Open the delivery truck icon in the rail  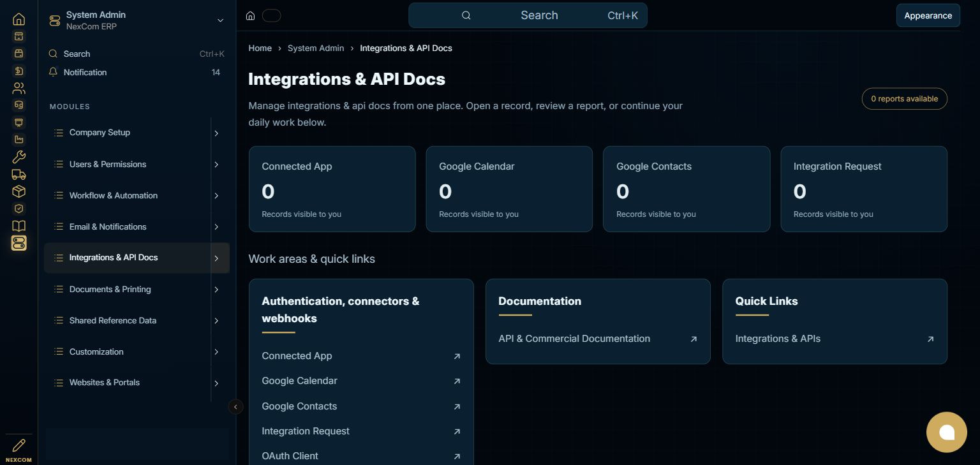point(19,174)
